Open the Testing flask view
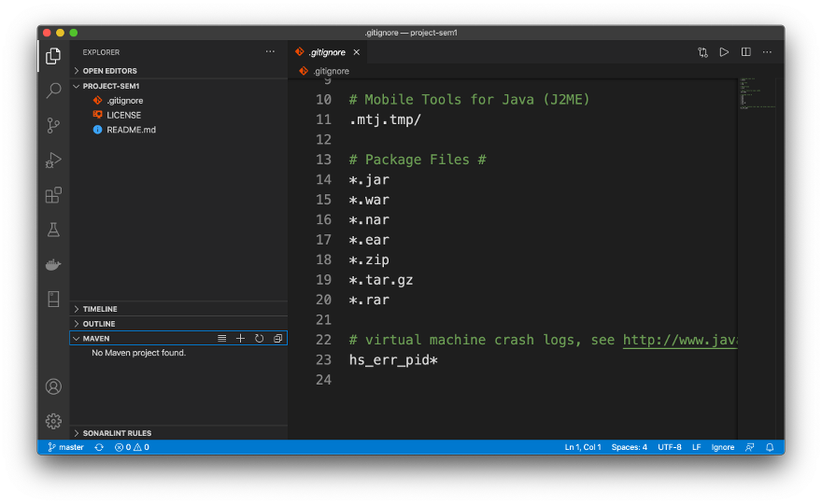Viewport: 822px width, 504px height. [53, 230]
